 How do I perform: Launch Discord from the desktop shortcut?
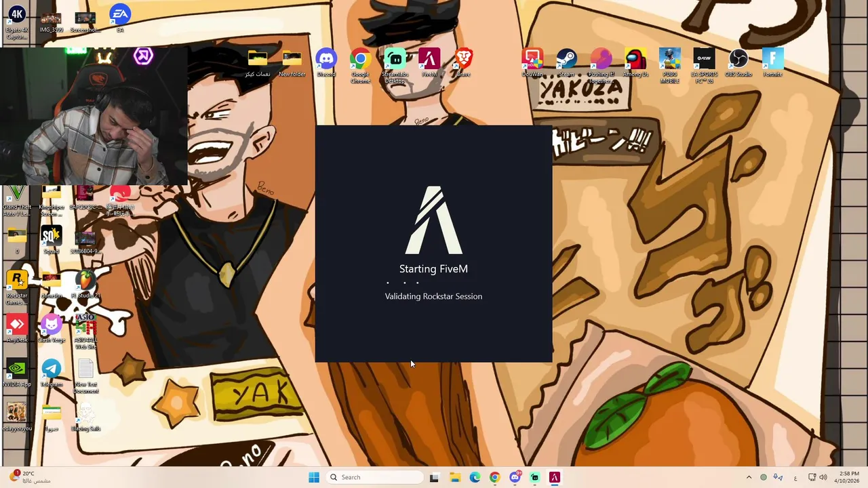tap(326, 62)
